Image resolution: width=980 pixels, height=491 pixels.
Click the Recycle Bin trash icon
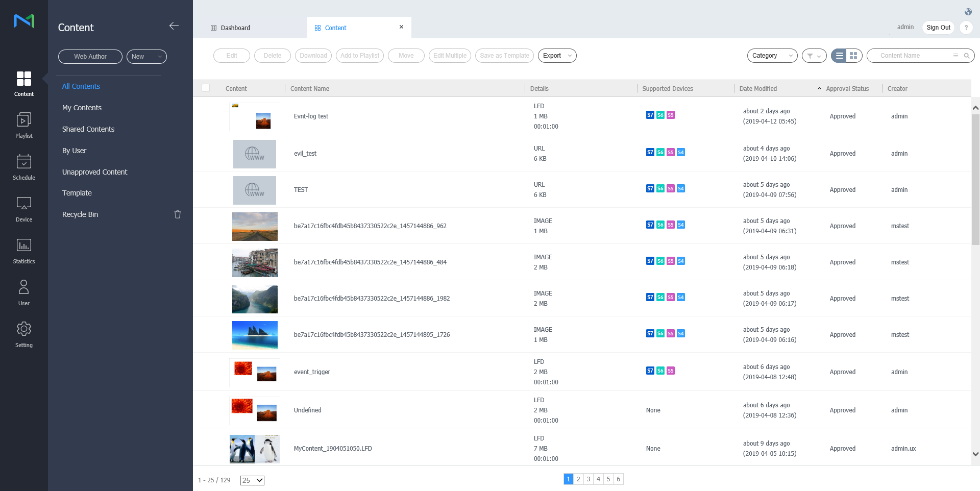click(178, 214)
